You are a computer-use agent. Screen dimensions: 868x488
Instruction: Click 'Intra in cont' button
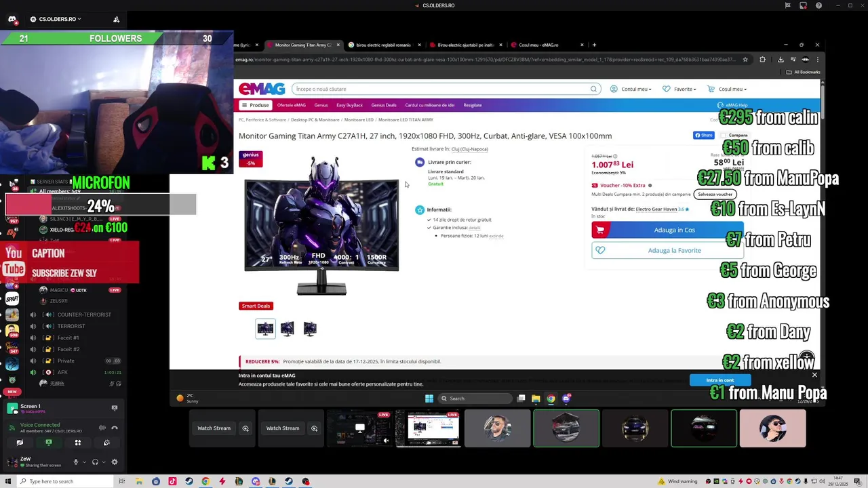720,380
